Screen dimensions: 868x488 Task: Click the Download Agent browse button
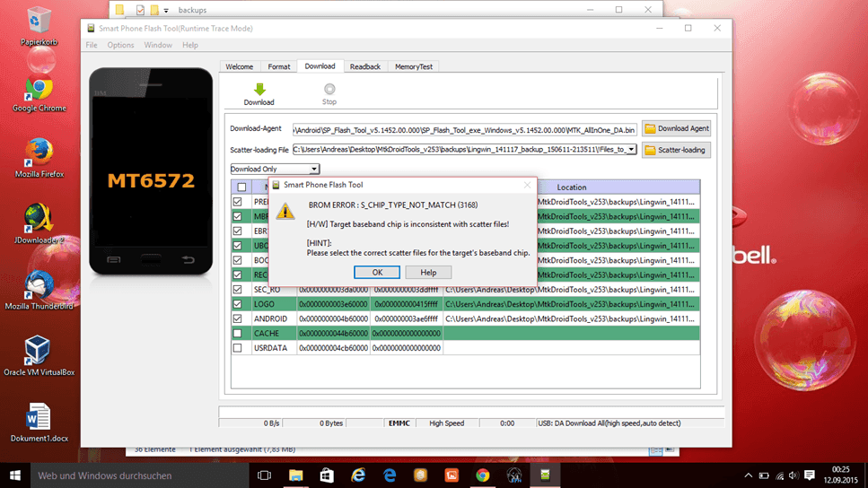(677, 128)
